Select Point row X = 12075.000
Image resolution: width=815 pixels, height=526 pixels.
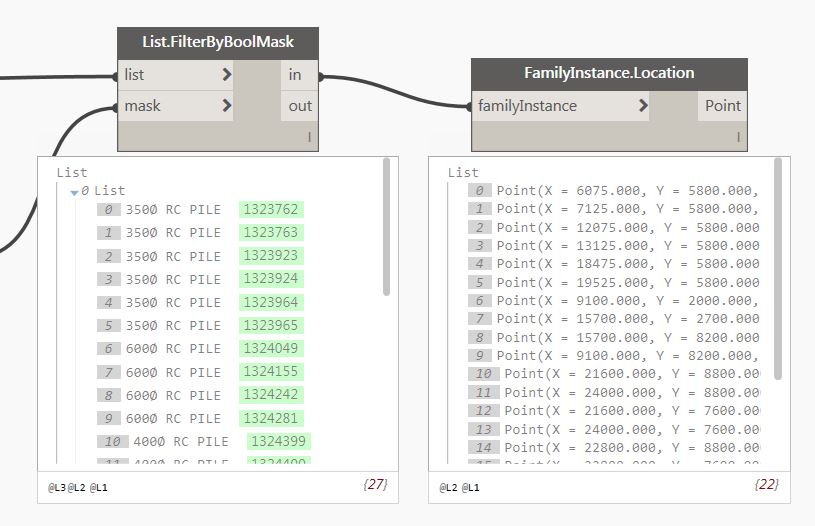613,228
